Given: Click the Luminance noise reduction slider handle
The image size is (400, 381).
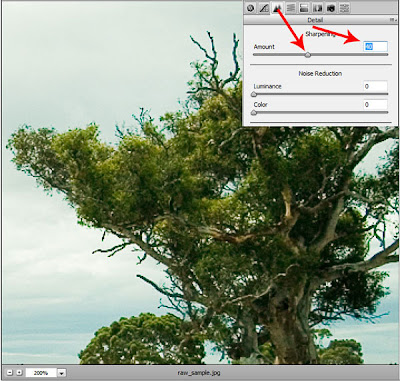Looking at the screenshot, I should 254,95.
